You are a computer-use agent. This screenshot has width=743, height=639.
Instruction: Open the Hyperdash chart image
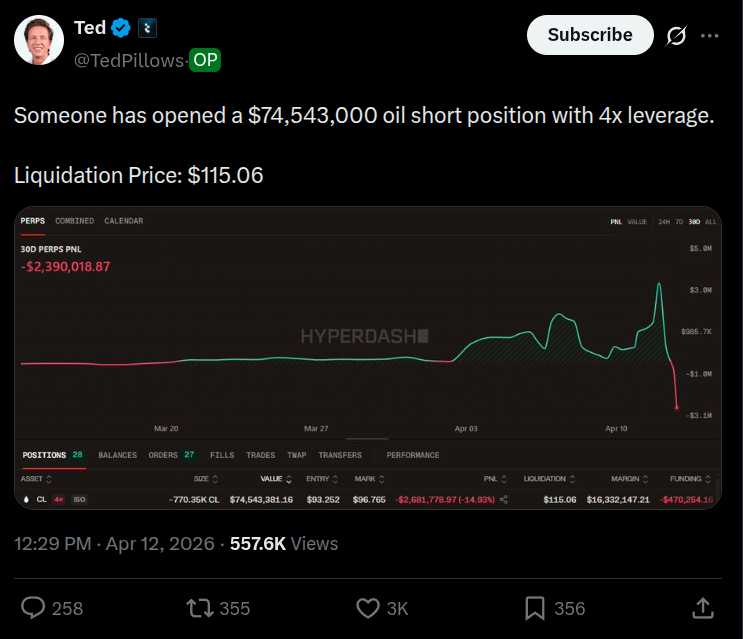(x=368, y=358)
